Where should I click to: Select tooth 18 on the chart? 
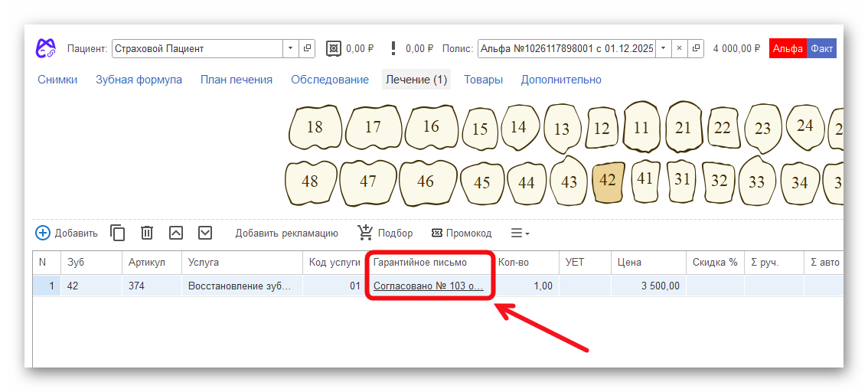tap(315, 127)
